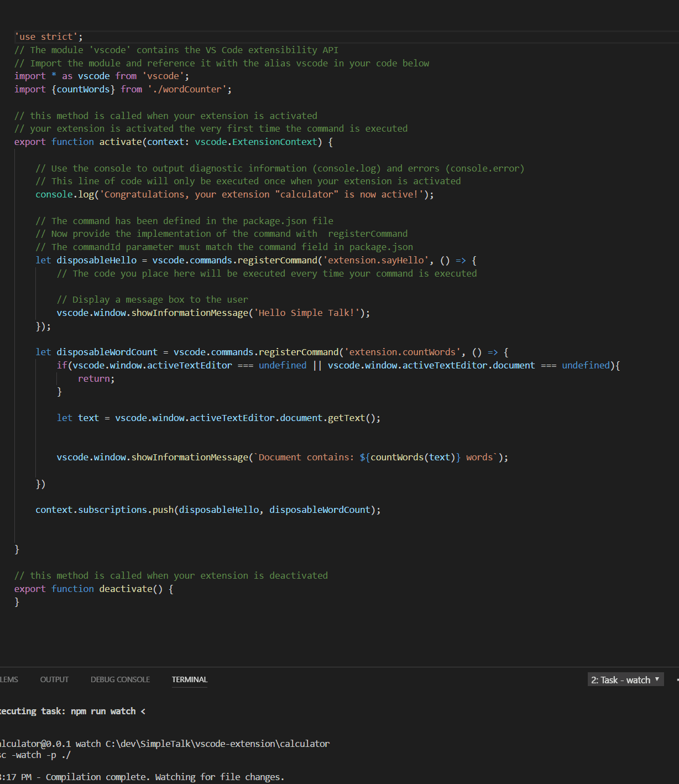This screenshot has width=679, height=784.
Task: Click countWords(text) inside the template string
Action: point(412,458)
